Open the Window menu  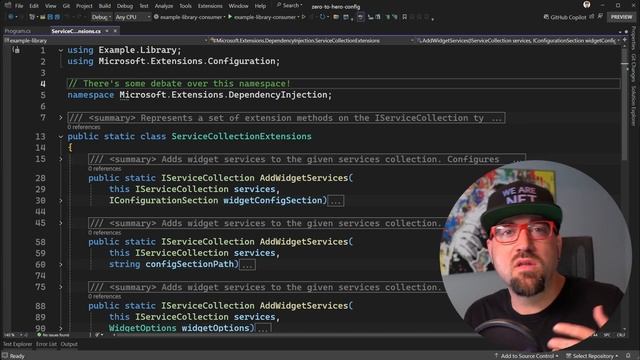click(x=238, y=6)
